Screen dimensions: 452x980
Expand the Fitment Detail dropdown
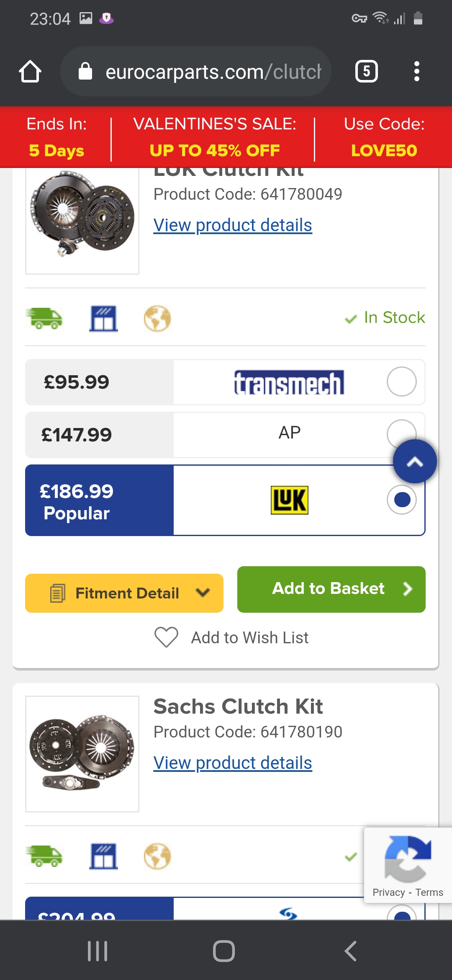pyautogui.click(x=124, y=593)
